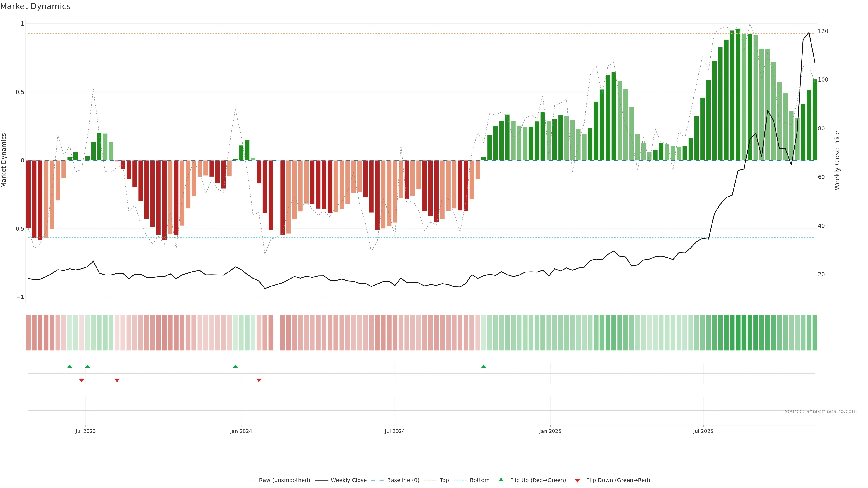Click the Top legend entry
868x488 pixels.
(x=444, y=480)
